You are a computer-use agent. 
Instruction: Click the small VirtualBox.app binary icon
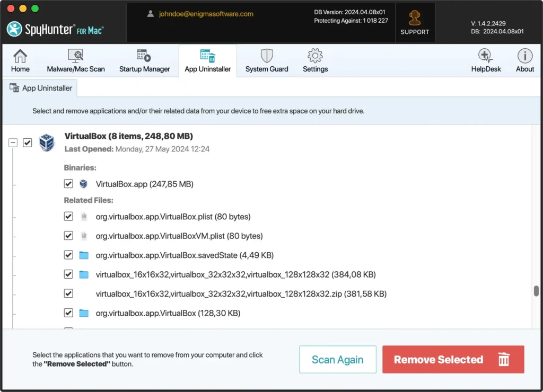click(x=83, y=184)
